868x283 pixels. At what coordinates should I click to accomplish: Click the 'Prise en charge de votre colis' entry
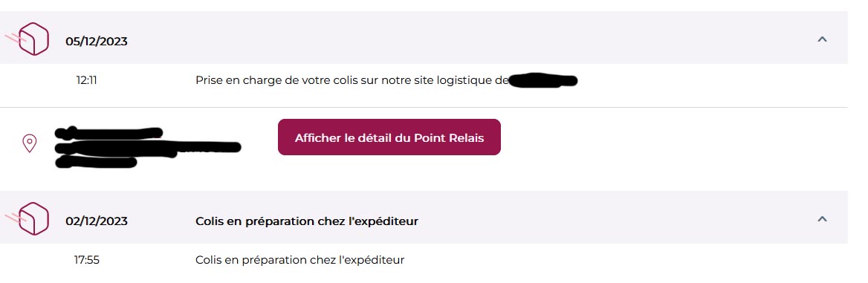point(352,80)
